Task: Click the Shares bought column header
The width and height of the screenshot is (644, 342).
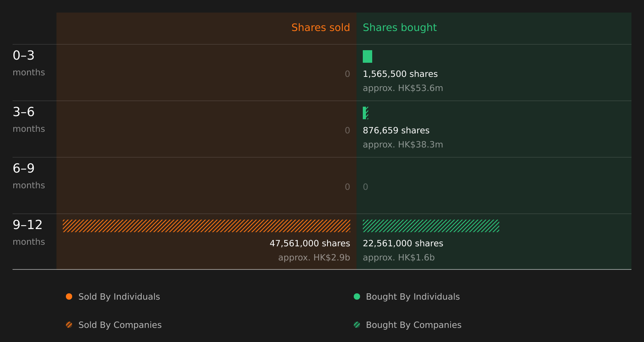Action: [400, 27]
